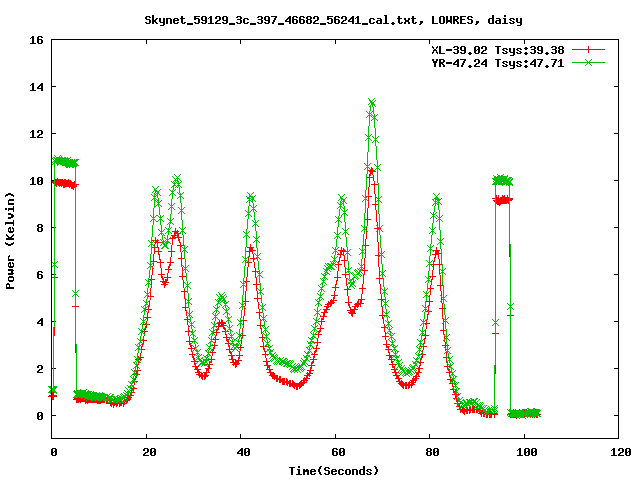640x480 pixels.
Task: Click y-axis tick label 2
Action: [x=40, y=369]
